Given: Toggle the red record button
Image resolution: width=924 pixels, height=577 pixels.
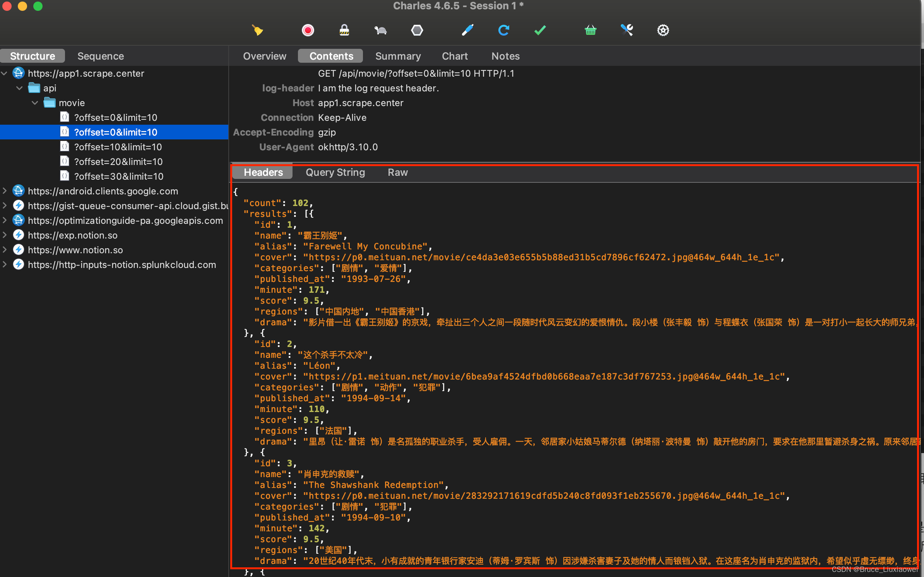Looking at the screenshot, I should [x=308, y=30].
